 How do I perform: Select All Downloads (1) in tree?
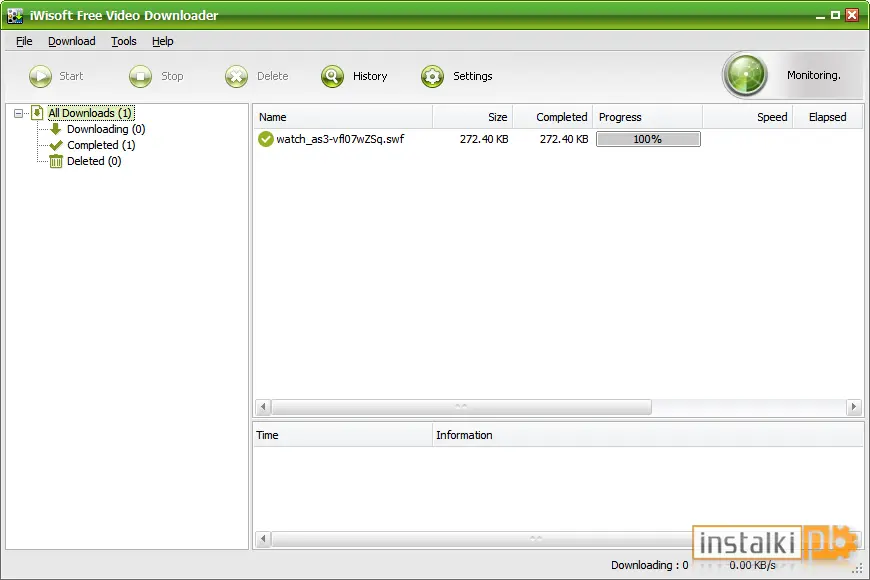[x=90, y=113]
